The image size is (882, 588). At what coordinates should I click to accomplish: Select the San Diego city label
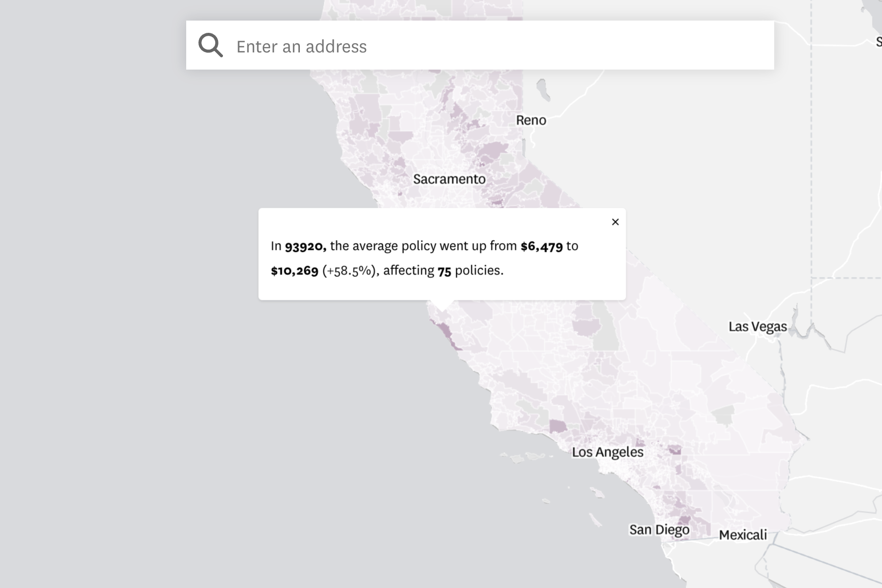pyautogui.click(x=660, y=529)
